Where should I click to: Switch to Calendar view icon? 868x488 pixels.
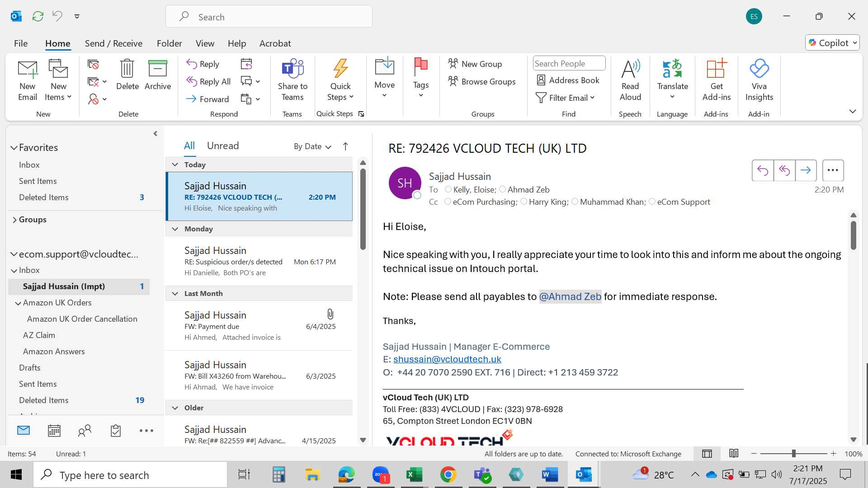pos(54,431)
